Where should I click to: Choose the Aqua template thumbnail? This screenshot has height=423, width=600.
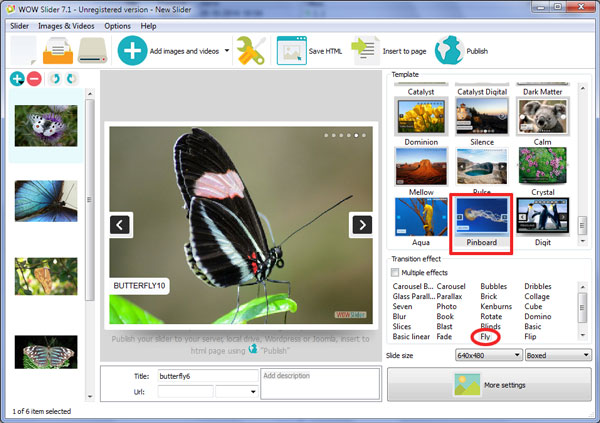tap(421, 217)
